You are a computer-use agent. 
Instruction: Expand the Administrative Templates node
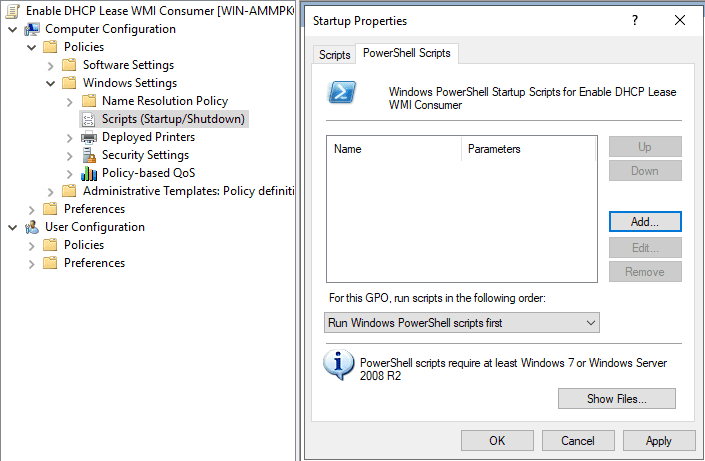tap(50, 192)
